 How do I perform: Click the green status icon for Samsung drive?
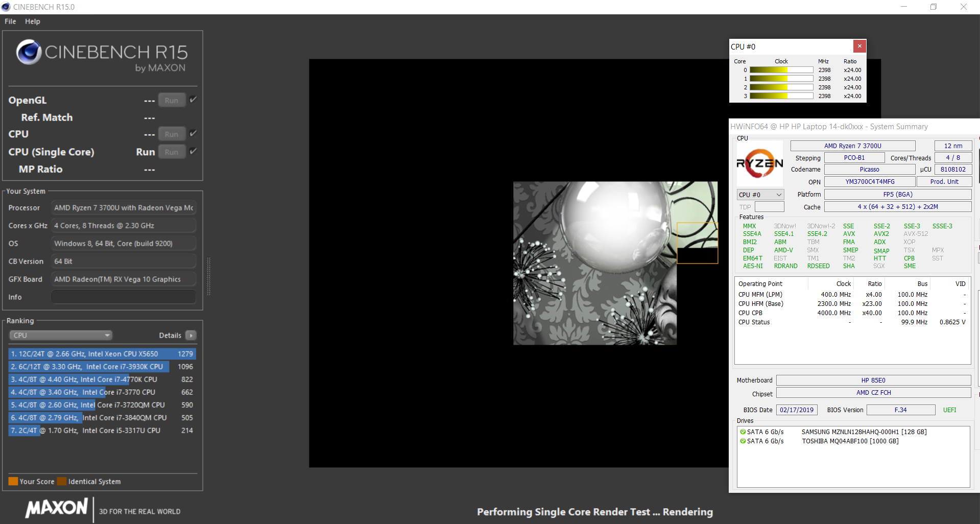click(743, 432)
